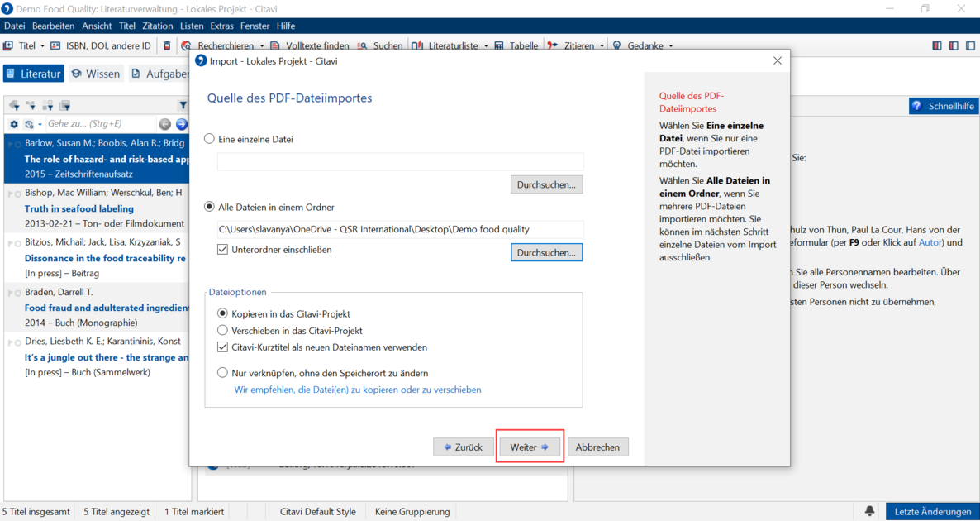980x521 pixels.
Task: Click the single file path input field
Action: [x=401, y=161]
